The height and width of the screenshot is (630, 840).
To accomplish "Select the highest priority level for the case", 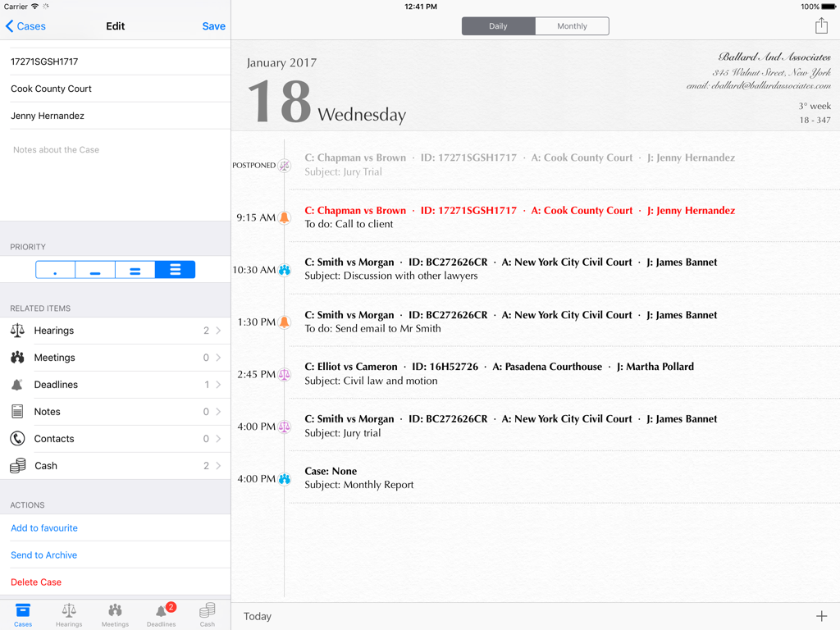I will click(175, 268).
